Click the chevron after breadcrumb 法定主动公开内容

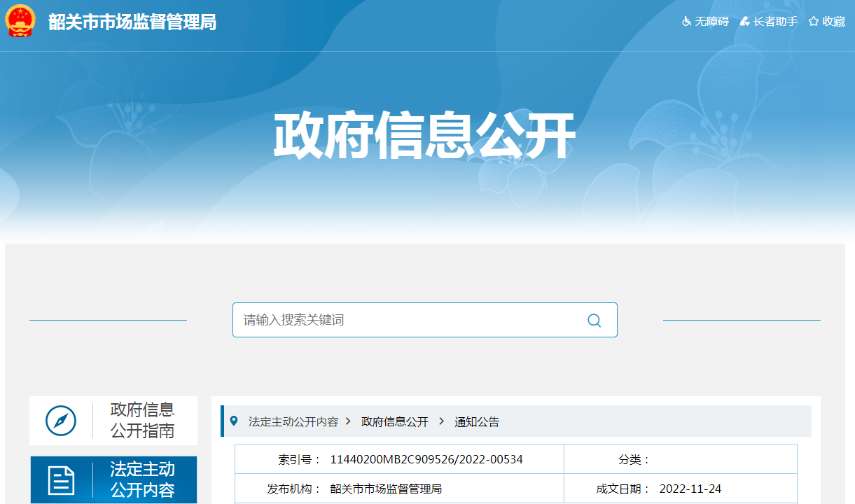click(348, 421)
